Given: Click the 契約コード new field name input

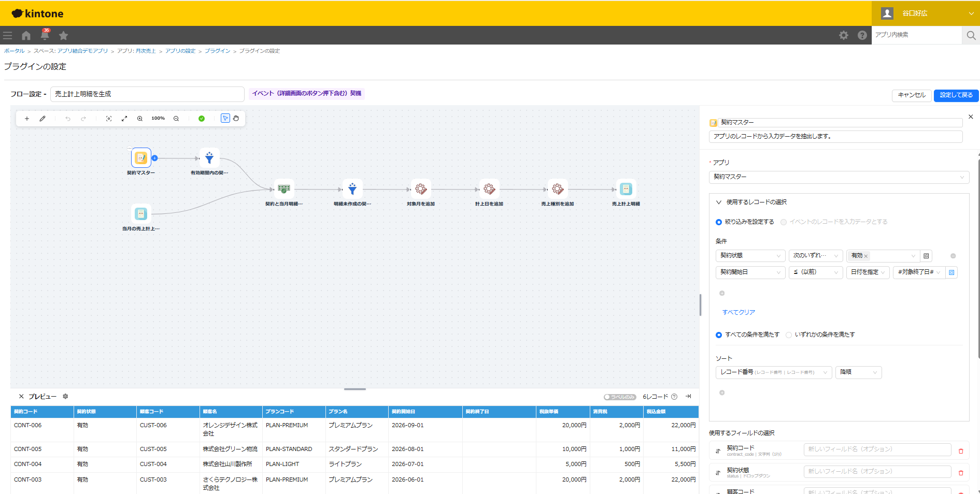Looking at the screenshot, I should (x=877, y=449).
